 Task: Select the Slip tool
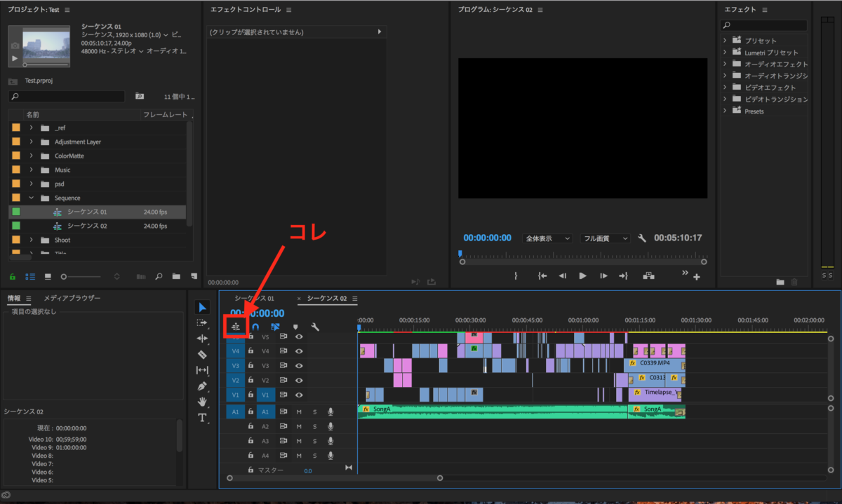pyautogui.click(x=202, y=370)
